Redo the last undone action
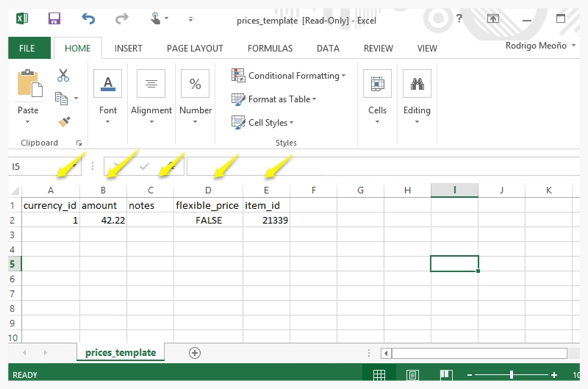Image resolution: width=588 pixels, height=389 pixels. coord(121,18)
